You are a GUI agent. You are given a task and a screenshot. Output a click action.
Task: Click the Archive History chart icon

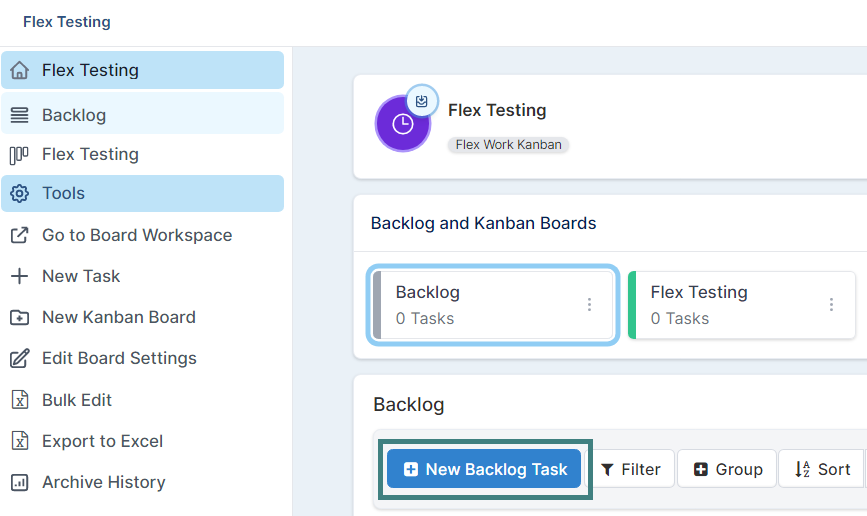click(x=19, y=482)
